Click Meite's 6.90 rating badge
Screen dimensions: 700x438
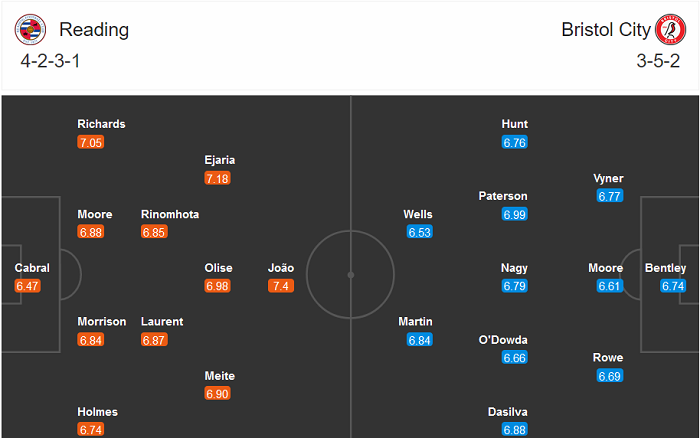(x=218, y=394)
